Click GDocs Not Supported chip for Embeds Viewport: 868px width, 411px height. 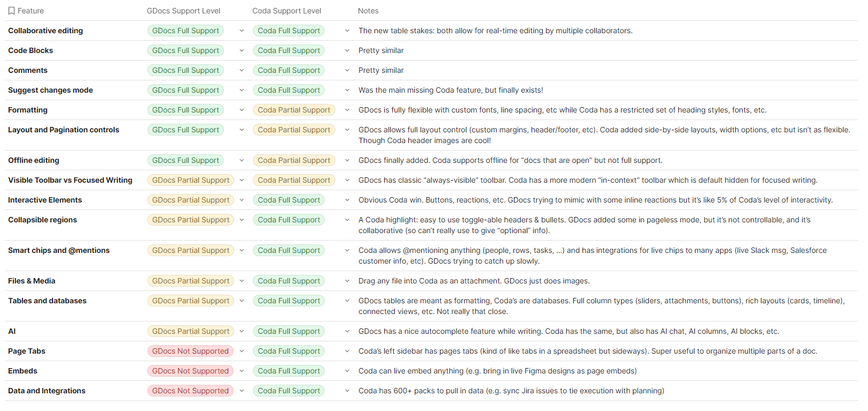pyautogui.click(x=190, y=371)
